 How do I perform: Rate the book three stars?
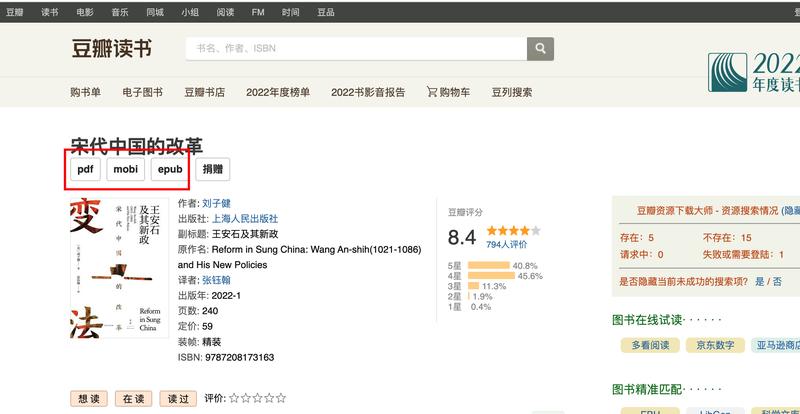[257, 398]
